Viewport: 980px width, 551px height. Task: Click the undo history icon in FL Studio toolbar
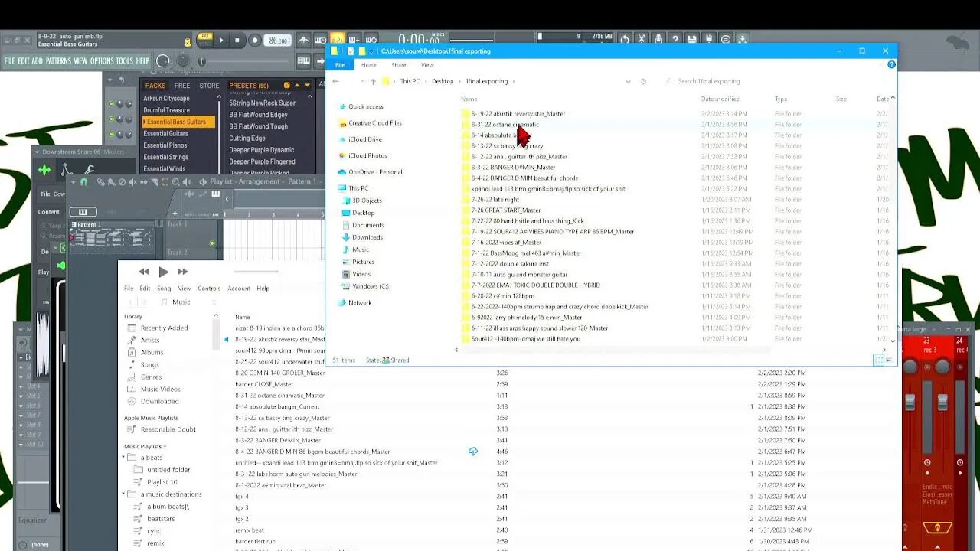click(x=625, y=39)
